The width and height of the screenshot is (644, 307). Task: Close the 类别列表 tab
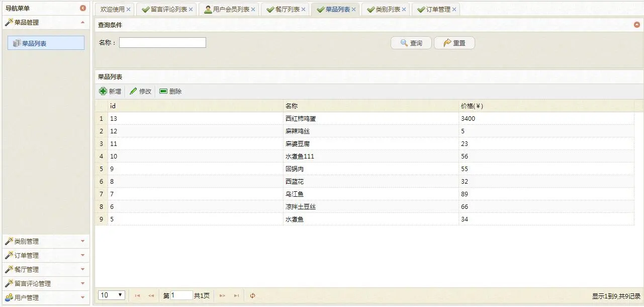(404, 9)
